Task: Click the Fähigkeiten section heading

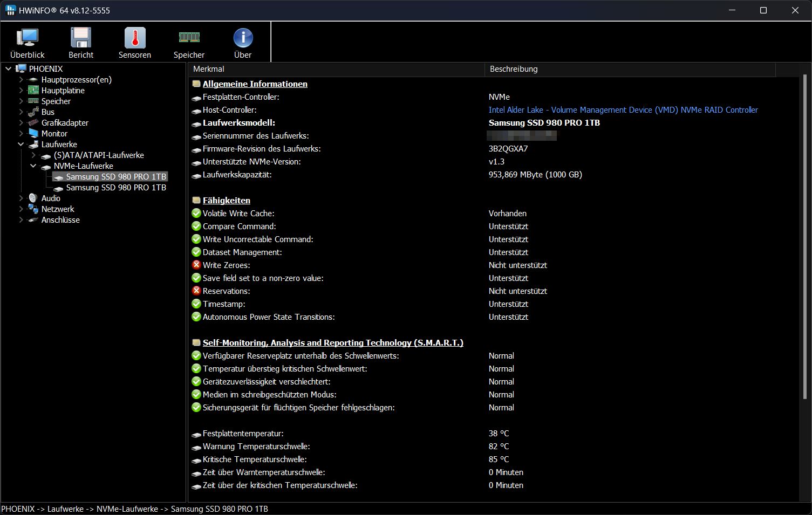Action: 227,200
